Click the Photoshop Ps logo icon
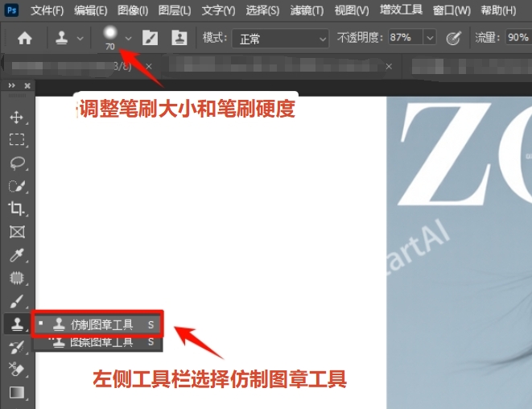 [11, 10]
